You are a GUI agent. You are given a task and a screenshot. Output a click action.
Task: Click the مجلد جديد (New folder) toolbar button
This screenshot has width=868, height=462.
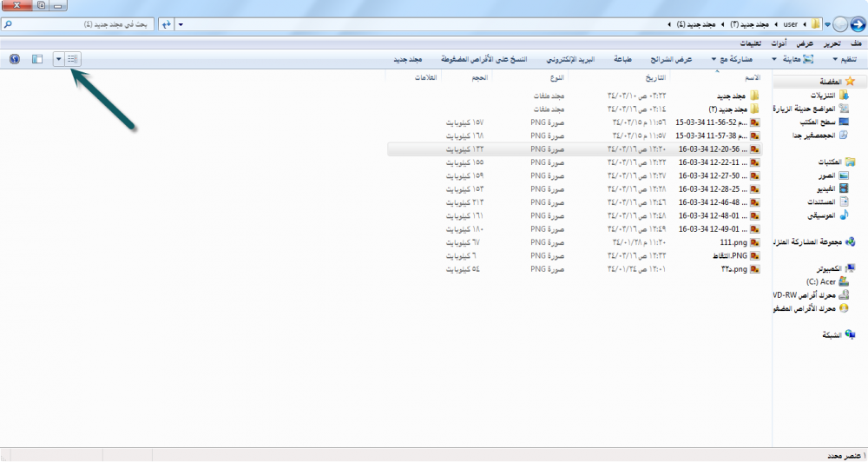coord(407,59)
